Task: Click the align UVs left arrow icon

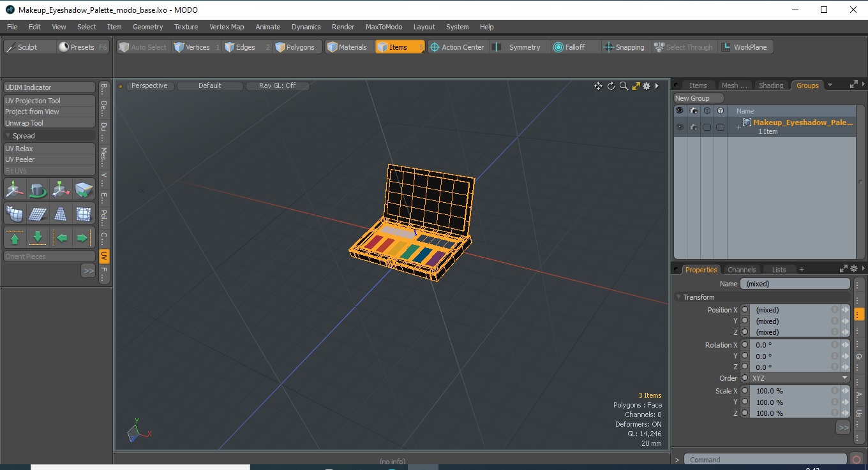Action: (61, 238)
